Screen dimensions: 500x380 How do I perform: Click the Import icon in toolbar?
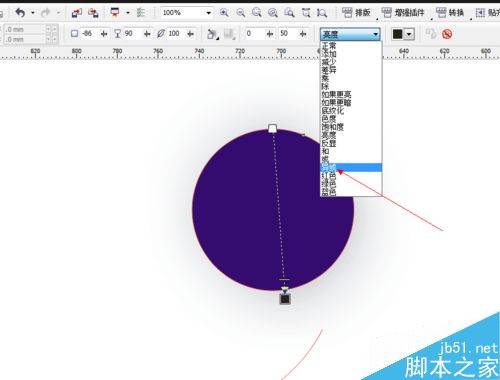77,13
